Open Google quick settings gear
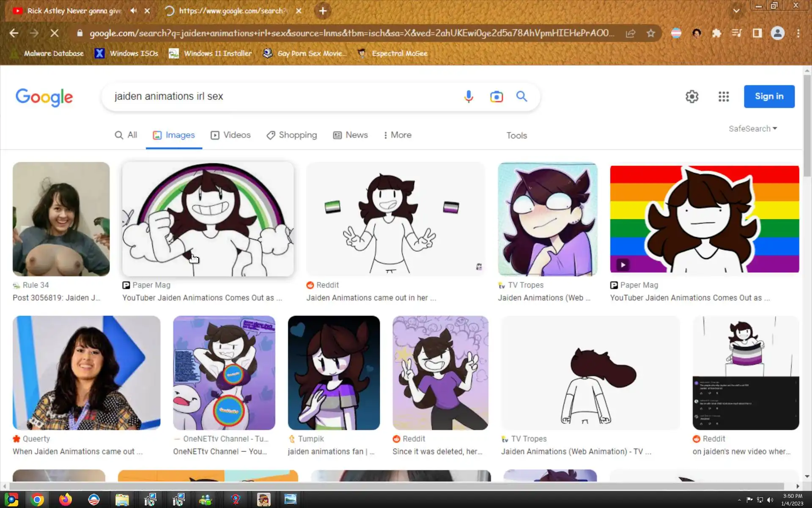 point(691,97)
